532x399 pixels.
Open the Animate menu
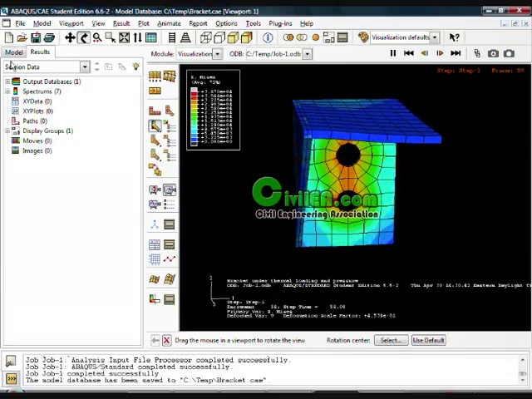coord(169,23)
